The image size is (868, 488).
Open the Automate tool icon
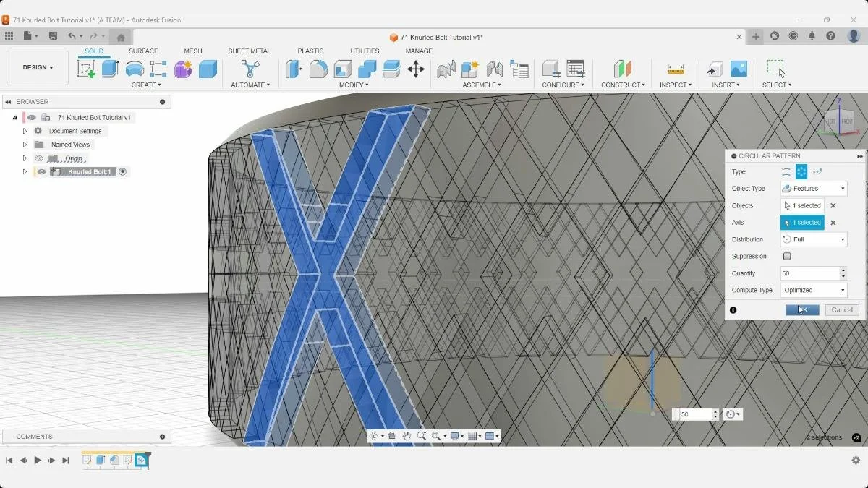pyautogui.click(x=250, y=69)
